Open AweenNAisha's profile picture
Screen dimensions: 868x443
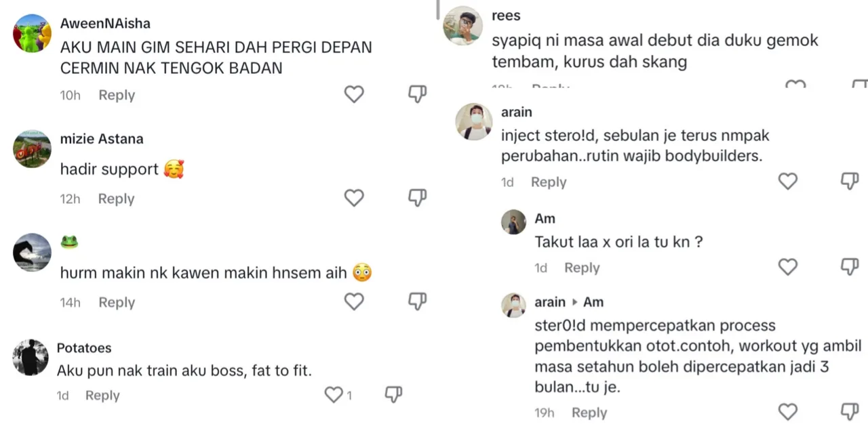pos(32,33)
